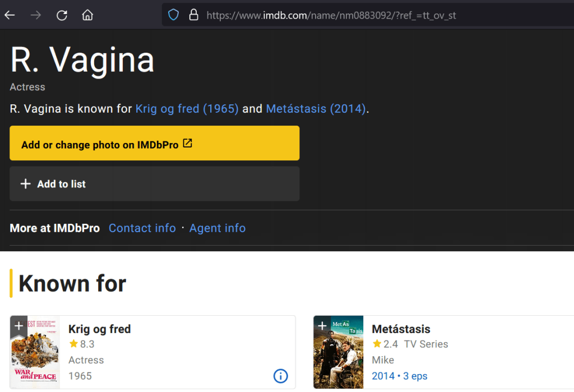Click the Add to list button

pos(154,184)
